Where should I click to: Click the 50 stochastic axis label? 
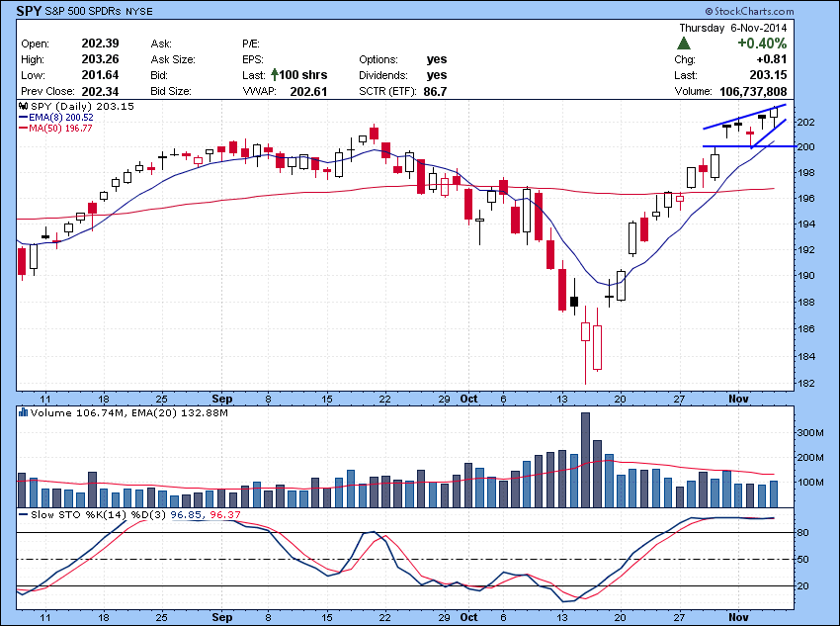tap(803, 560)
